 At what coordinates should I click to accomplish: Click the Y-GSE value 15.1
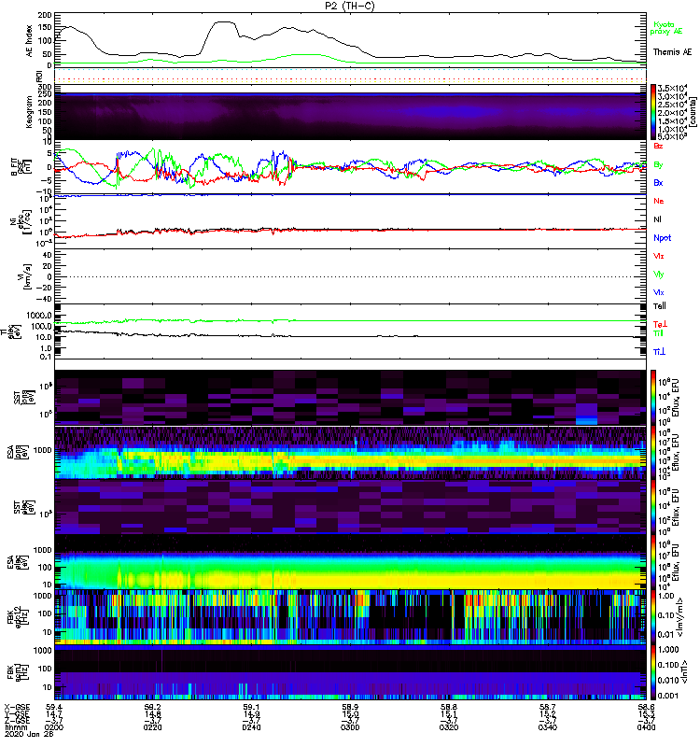coord(449,714)
